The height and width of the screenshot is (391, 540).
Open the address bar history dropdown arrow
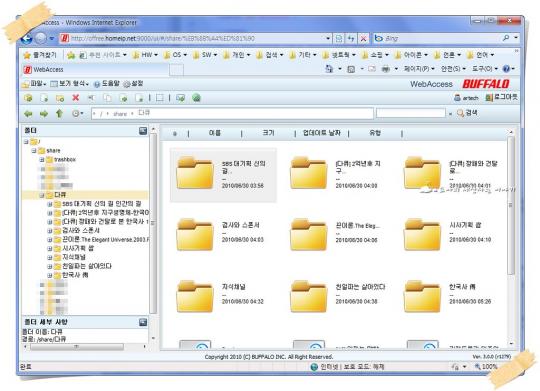click(x=328, y=38)
